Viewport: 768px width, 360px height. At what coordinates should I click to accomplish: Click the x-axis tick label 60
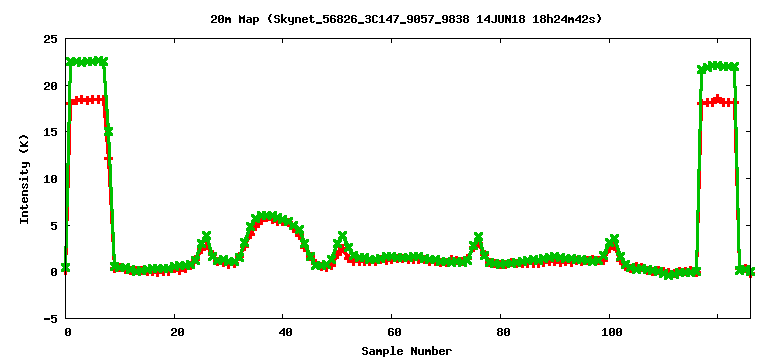click(394, 332)
